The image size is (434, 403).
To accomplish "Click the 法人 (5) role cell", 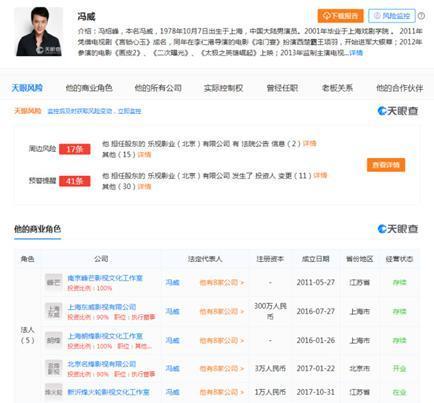I will (x=27, y=335).
